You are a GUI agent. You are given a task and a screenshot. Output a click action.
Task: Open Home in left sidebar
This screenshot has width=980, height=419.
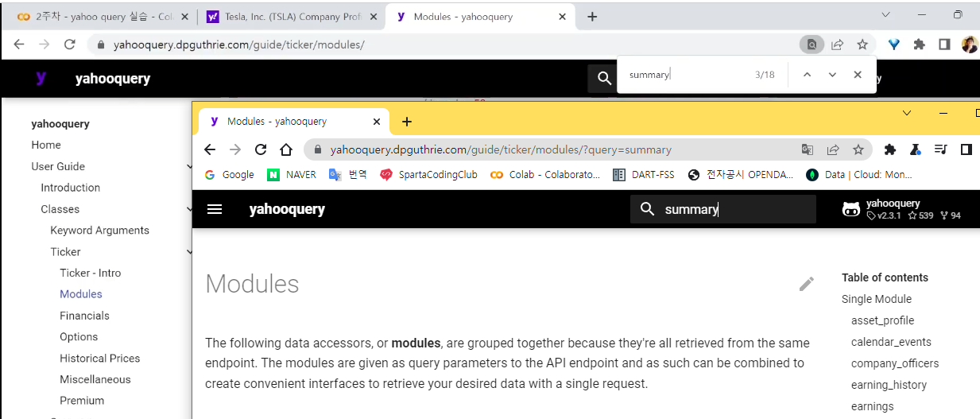click(x=46, y=145)
